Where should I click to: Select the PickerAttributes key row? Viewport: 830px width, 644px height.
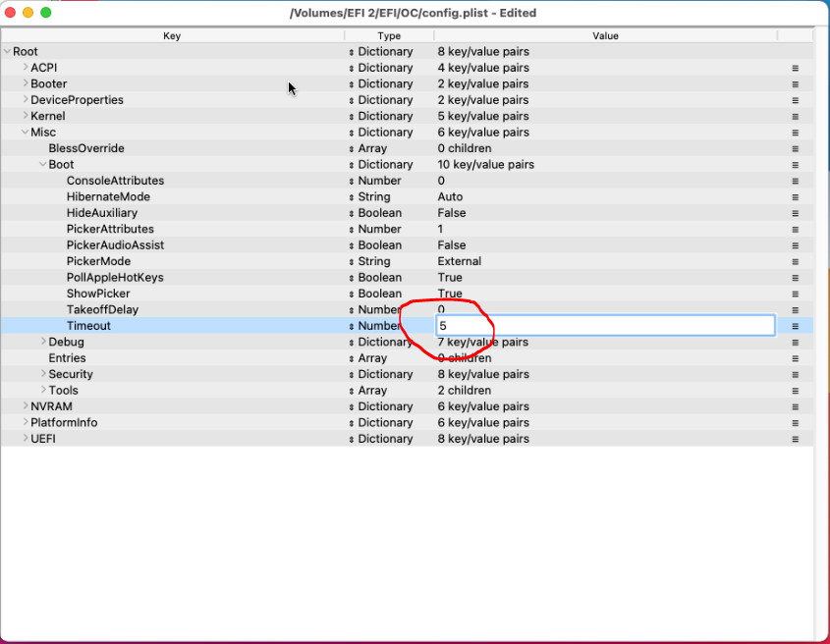pos(110,229)
